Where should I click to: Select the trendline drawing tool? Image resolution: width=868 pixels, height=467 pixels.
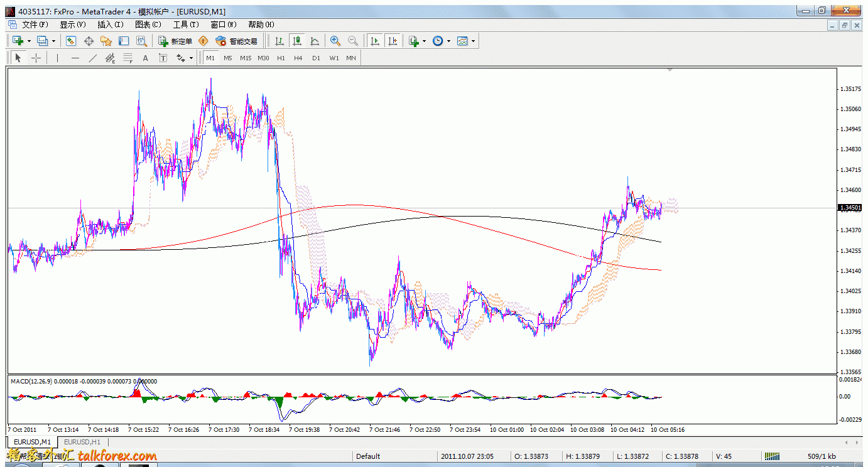coord(93,58)
